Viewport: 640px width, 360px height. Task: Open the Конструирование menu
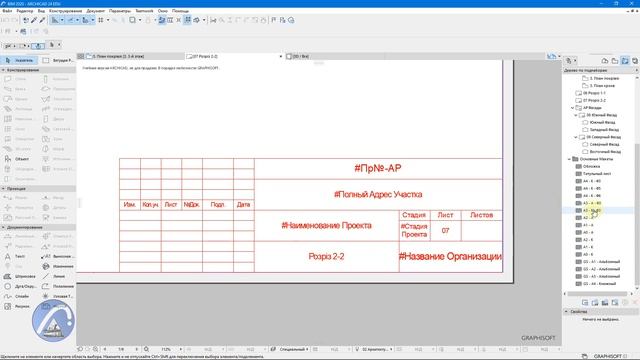pyautogui.click(x=66, y=11)
